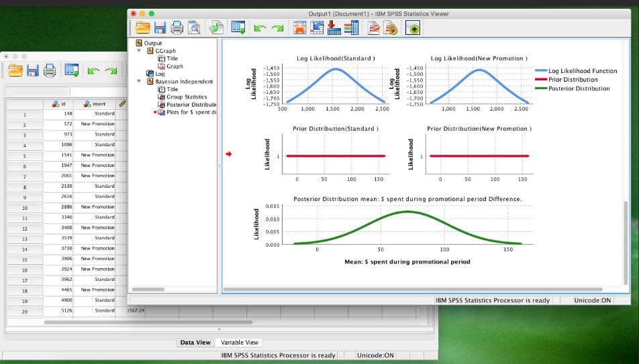The width and height of the screenshot is (639, 364).
Task: Select the Graph outline item
Action: click(x=175, y=66)
